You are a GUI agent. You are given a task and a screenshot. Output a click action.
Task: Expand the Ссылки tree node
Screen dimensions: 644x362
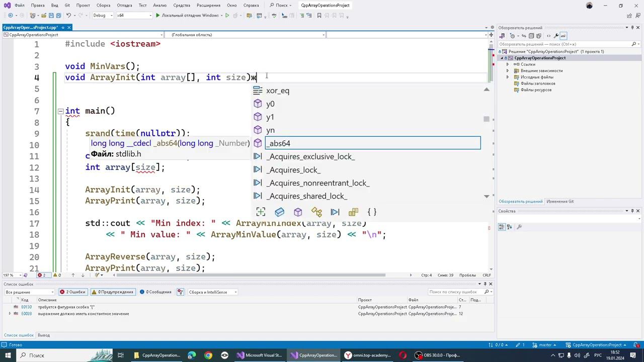tap(508, 64)
